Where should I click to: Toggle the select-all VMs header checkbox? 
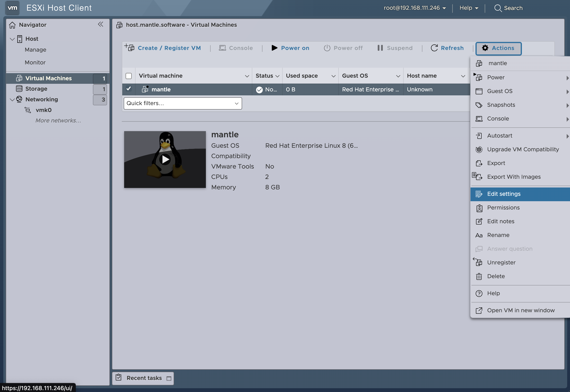coord(129,76)
